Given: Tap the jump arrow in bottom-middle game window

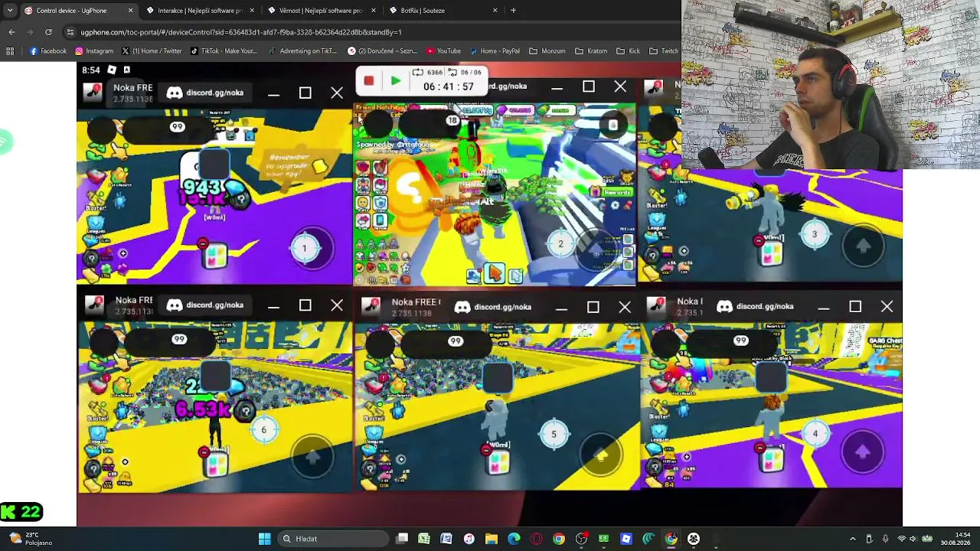Looking at the screenshot, I should click(x=601, y=456).
